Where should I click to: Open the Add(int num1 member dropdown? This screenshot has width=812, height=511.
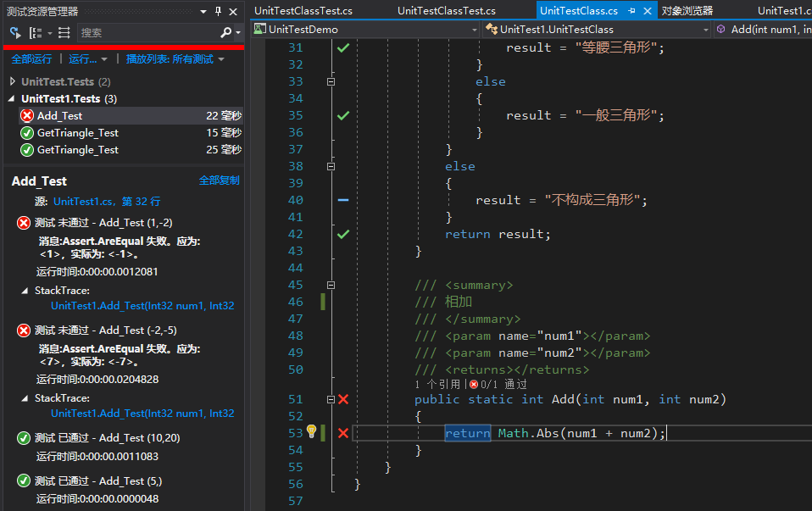(x=764, y=30)
